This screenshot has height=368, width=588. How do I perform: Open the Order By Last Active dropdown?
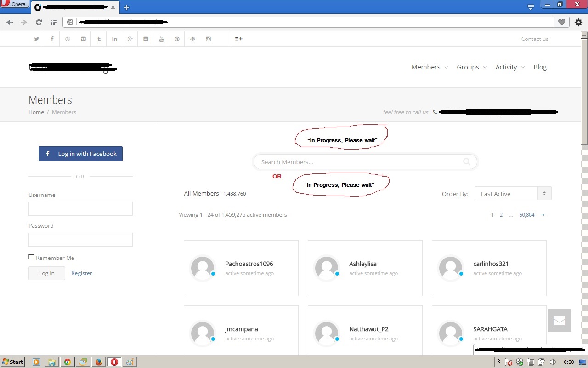tap(513, 194)
